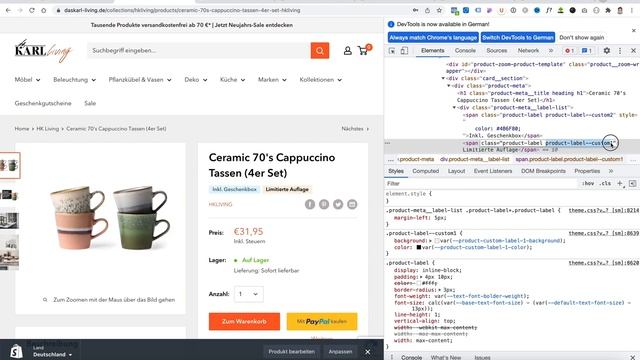Viewport: 640px width, 360px height.
Task: Toggle computed styles sidebar icon
Action: point(633,184)
